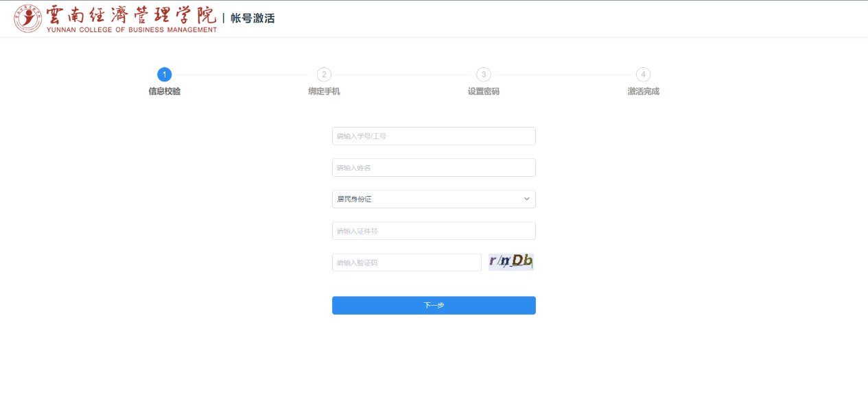Image resolution: width=868 pixels, height=403 pixels.
Task: Click the 设置密码 step label
Action: click(484, 91)
